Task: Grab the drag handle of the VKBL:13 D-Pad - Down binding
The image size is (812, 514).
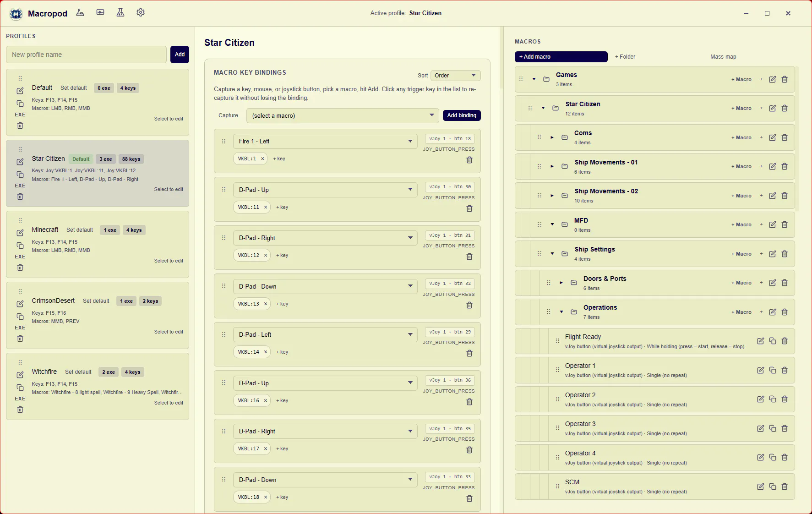Action: (224, 286)
